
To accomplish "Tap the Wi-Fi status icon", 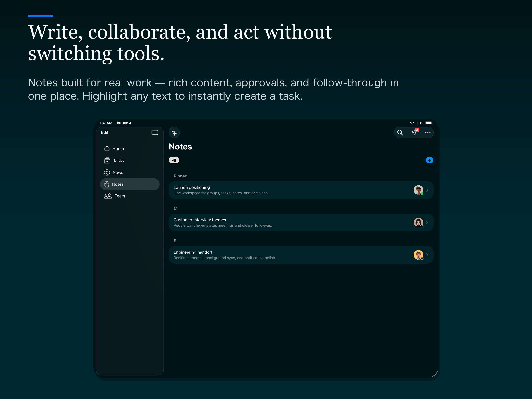I will tap(412, 123).
